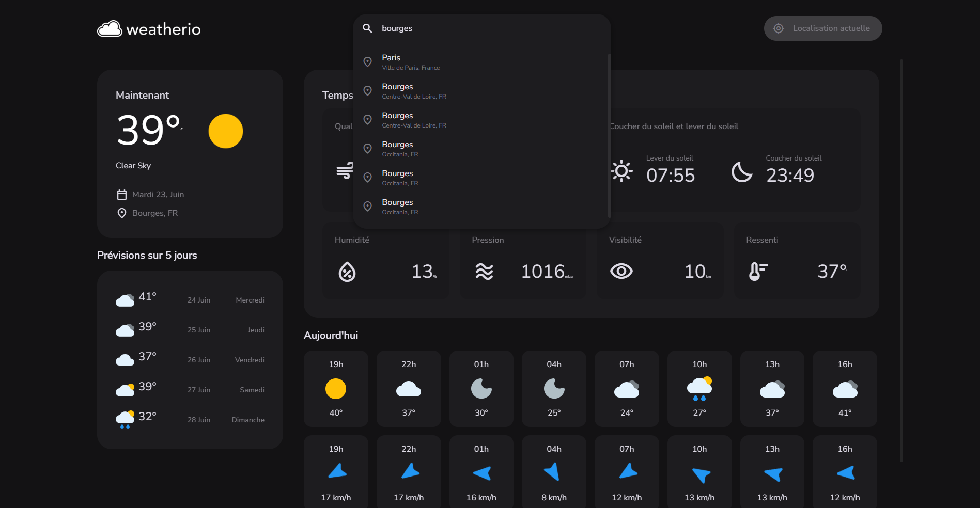Select second Bourges Centre-Val de Loire suggestion
Viewport: 980px width, 508px height.
point(481,120)
